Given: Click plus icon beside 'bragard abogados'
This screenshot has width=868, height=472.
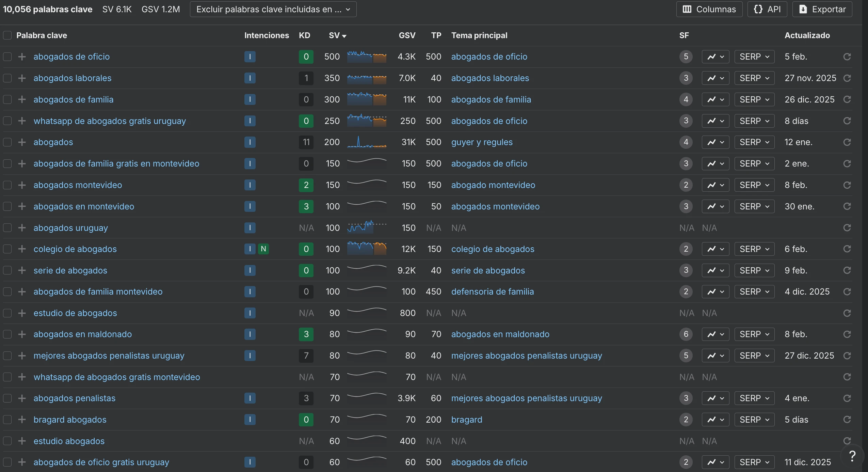Looking at the screenshot, I should point(22,420).
